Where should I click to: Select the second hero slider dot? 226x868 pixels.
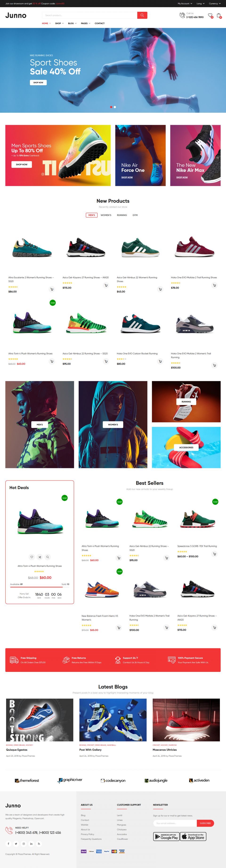(x=115, y=107)
